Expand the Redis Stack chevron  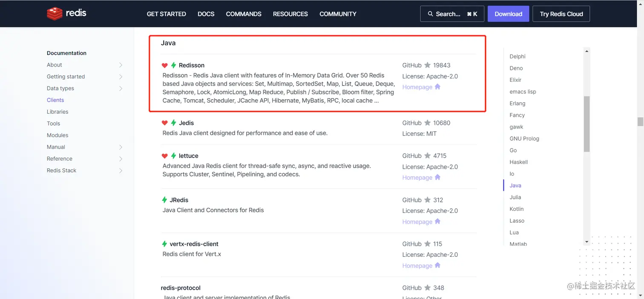point(121,170)
